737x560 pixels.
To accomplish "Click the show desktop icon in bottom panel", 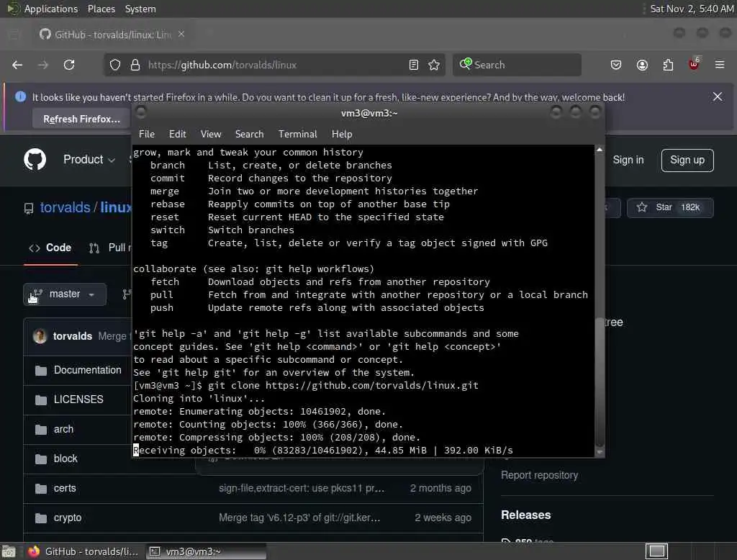I will 9,551.
